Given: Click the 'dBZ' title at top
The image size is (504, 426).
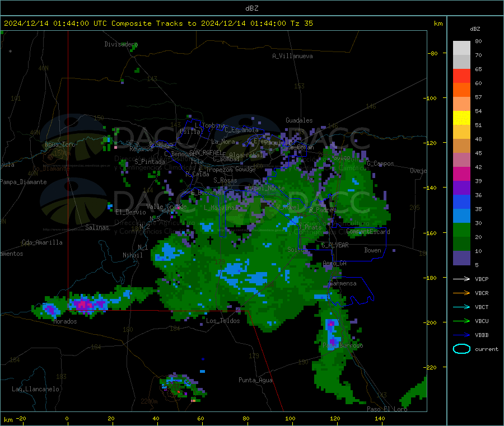Looking at the screenshot, I should [251, 8].
